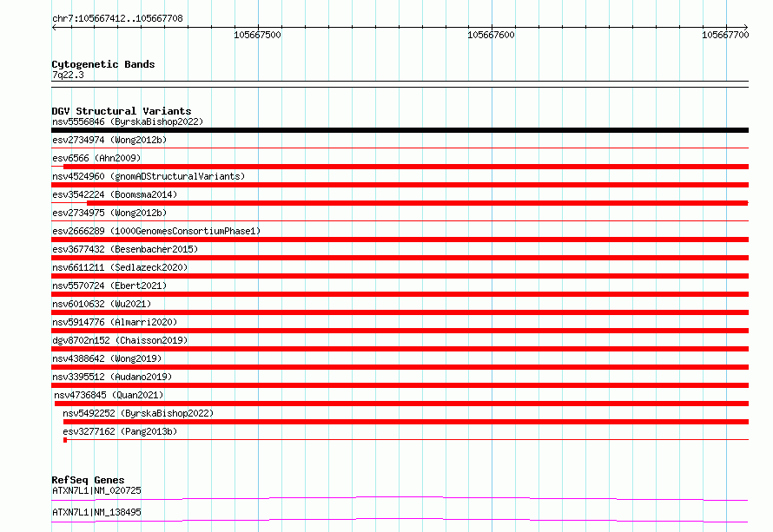Viewport: 773px width, 532px height.
Task: Click the chr7:105667412..105667708 coordinate label
Action: [117, 18]
